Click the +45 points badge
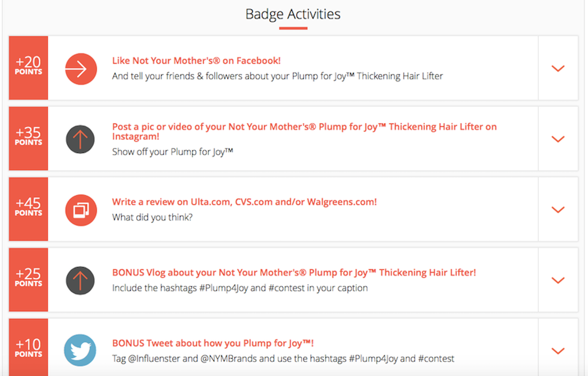The width and height of the screenshot is (588, 376). pos(28,209)
